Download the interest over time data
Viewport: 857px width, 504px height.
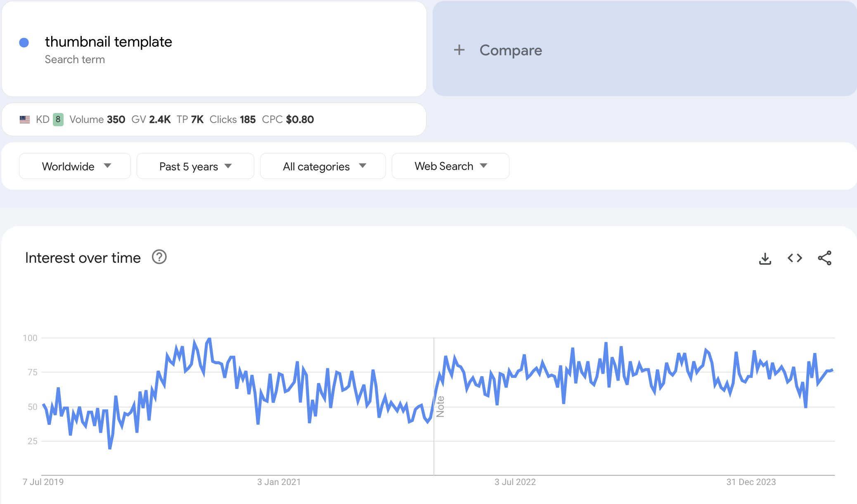(765, 259)
